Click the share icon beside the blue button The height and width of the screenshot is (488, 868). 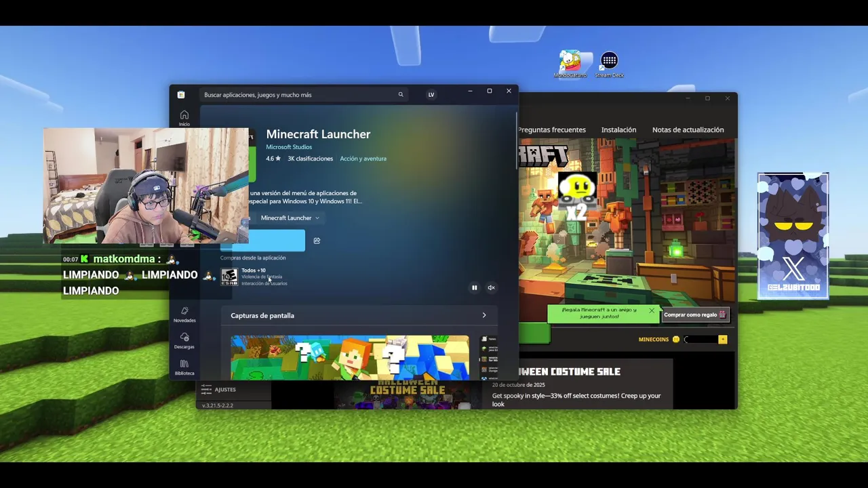coord(317,241)
